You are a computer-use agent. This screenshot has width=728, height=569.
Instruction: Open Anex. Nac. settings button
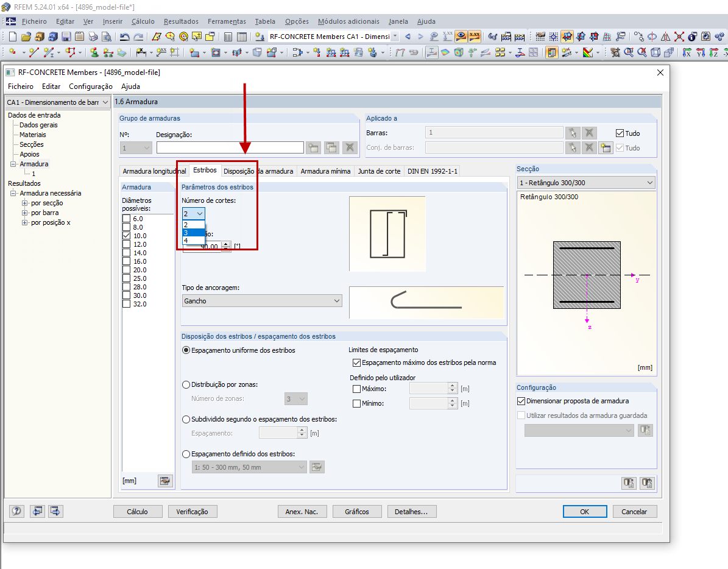302,512
